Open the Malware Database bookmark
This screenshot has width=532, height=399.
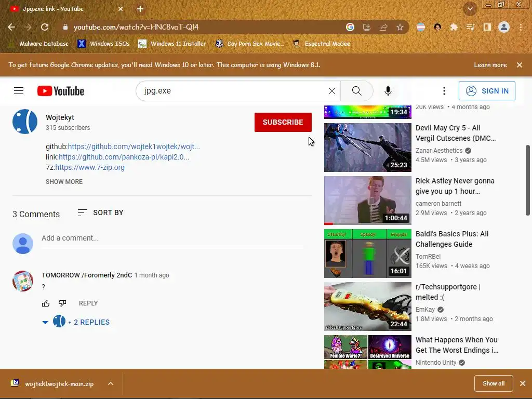[38, 44]
